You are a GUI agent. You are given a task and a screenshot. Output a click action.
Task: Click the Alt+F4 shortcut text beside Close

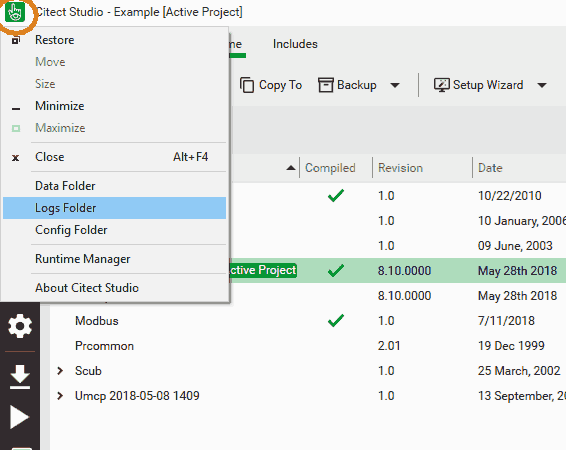pyautogui.click(x=190, y=157)
